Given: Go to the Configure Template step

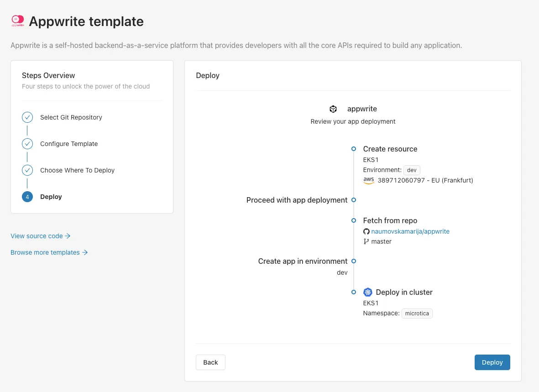Looking at the screenshot, I should [69, 144].
